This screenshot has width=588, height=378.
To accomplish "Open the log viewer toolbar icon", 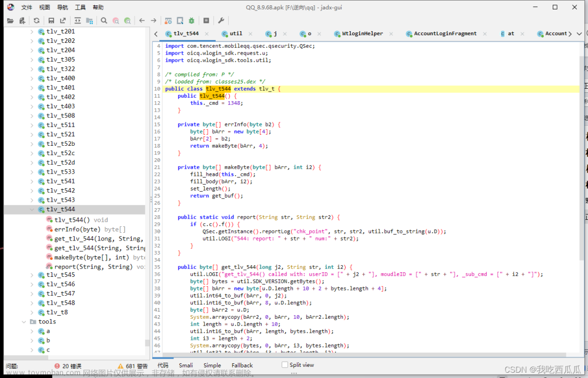I will click(x=206, y=21).
